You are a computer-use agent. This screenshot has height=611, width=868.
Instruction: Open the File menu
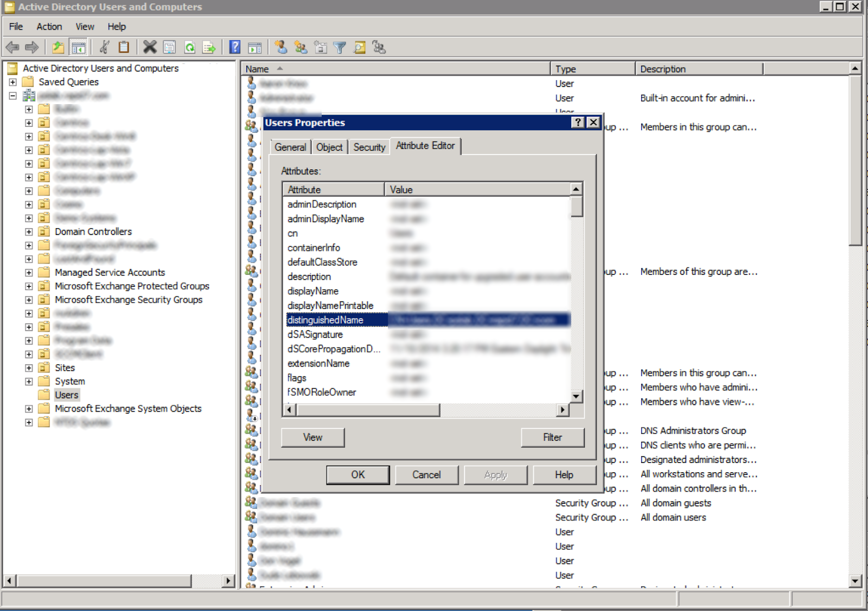16,27
